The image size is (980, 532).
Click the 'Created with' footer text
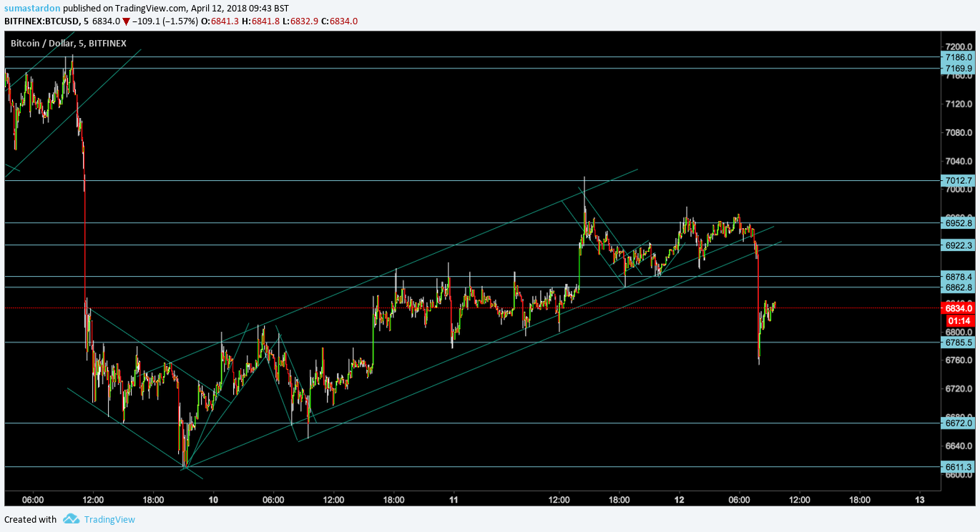pos(31,519)
